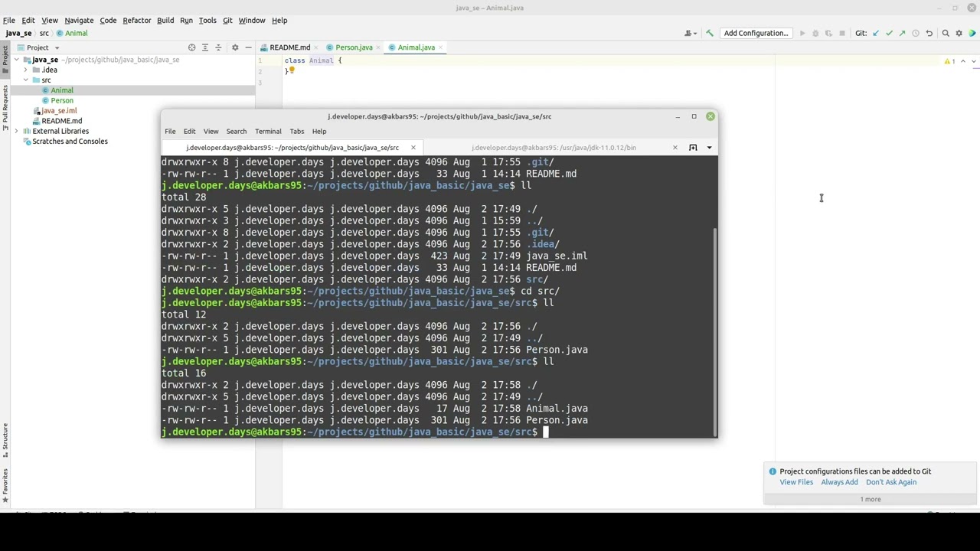The height and width of the screenshot is (551, 980).
Task: Click View Files link in notification
Action: tap(796, 482)
